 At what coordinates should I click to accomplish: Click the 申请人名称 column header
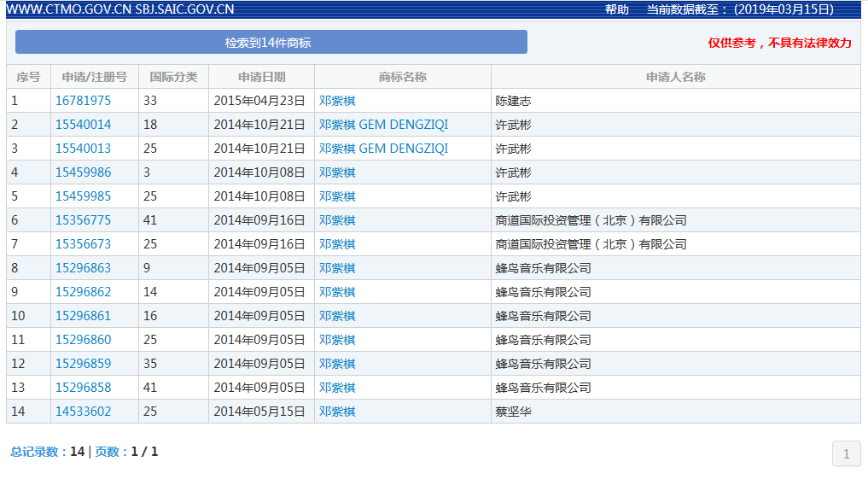point(675,77)
